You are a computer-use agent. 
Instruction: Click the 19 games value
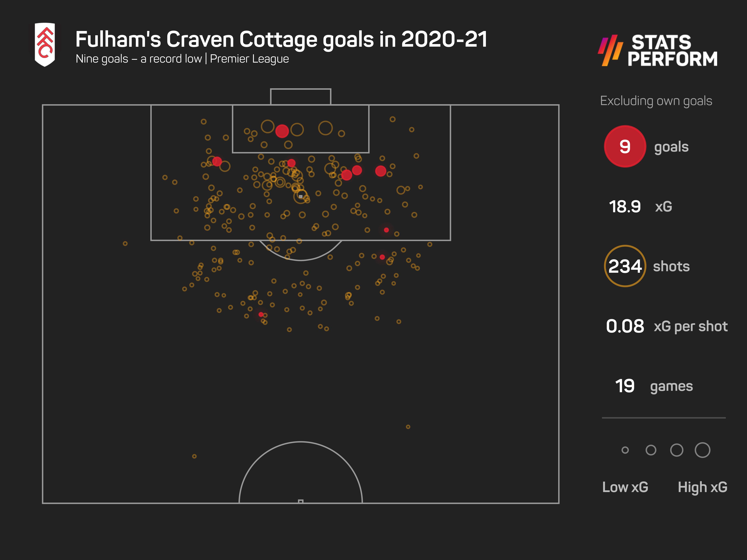pyautogui.click(x=624, y=386)
